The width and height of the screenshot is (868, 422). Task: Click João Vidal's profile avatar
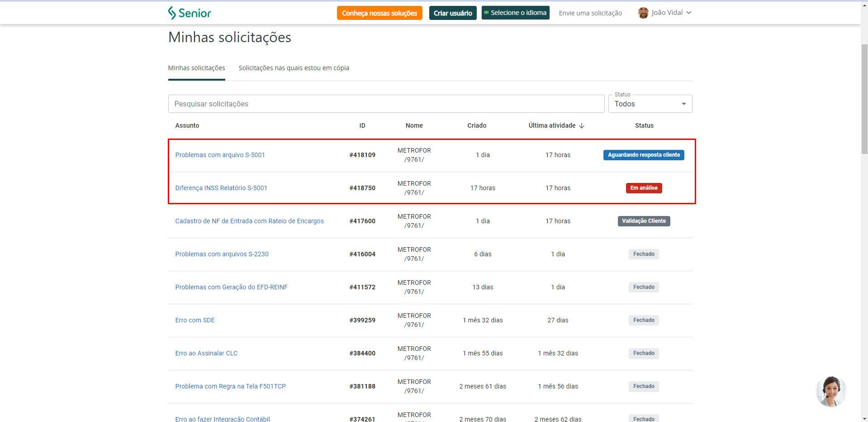click(643, 13)
